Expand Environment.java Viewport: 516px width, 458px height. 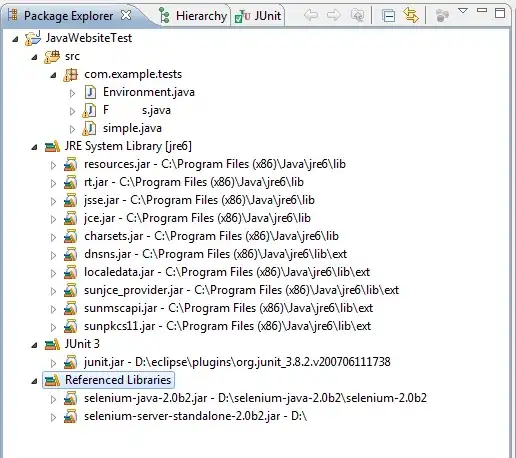(x=72, y=93)
